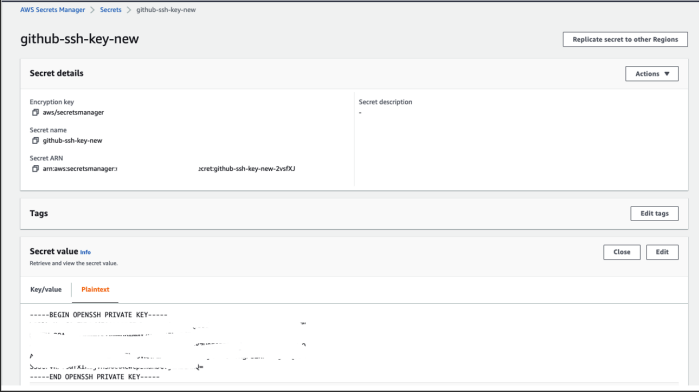Screen dimensions: 699x392
Task: Open the Edit tags button
Action: [654, 213]
